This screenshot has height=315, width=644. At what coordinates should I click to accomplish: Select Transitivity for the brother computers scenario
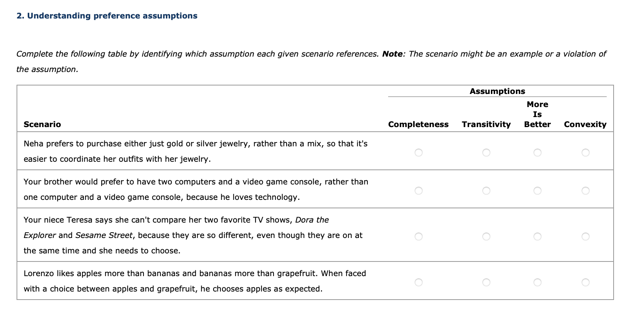coord(486,190)
